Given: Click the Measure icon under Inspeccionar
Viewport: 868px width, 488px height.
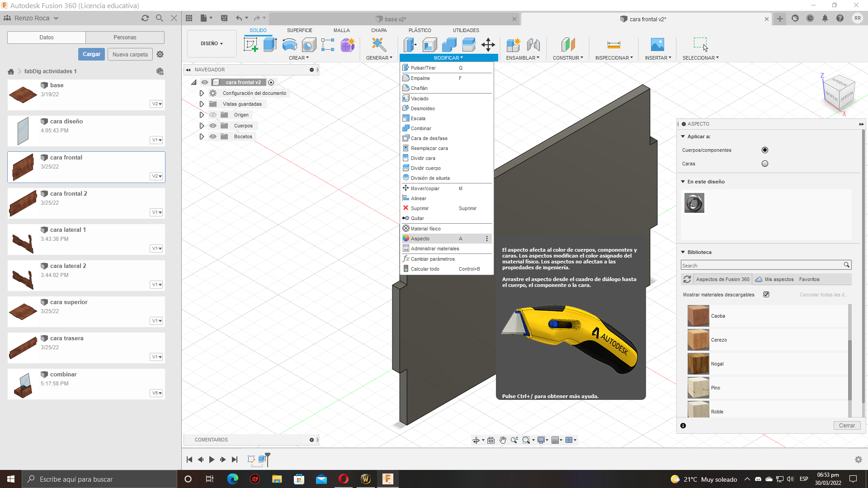Looking at the screenshot, I should coord(613,44).
